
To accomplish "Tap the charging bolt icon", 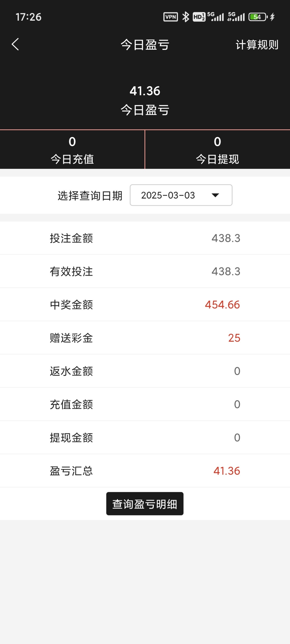I will click(x=272, y=17).
